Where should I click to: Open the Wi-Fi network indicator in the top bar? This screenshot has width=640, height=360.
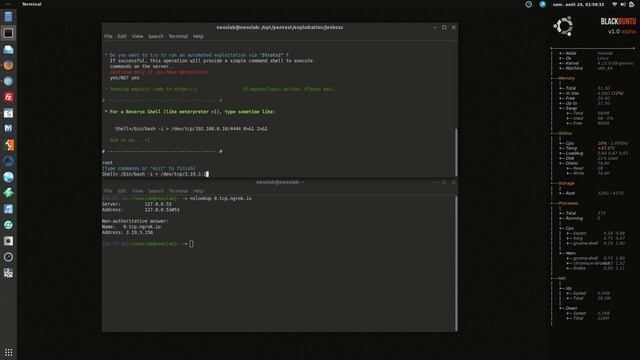[x=614, y=4]
